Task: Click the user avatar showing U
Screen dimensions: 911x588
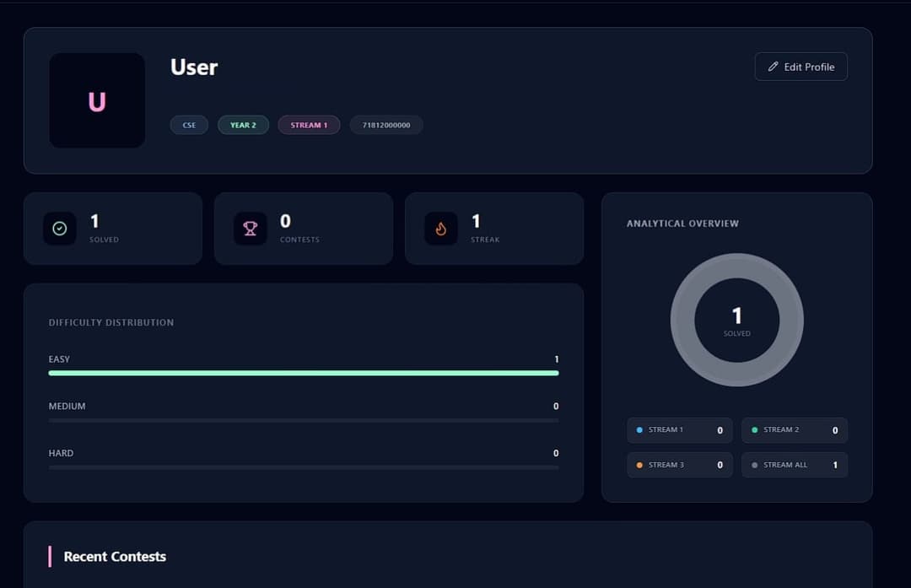Action: [x=97, y=100]
